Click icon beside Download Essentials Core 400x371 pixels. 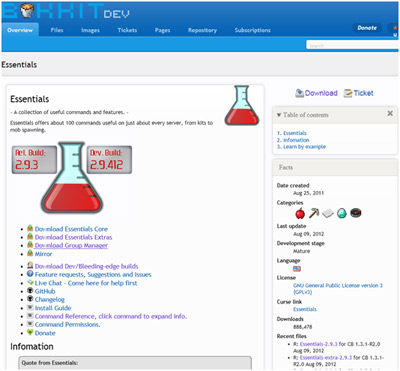tap(30, 228)
